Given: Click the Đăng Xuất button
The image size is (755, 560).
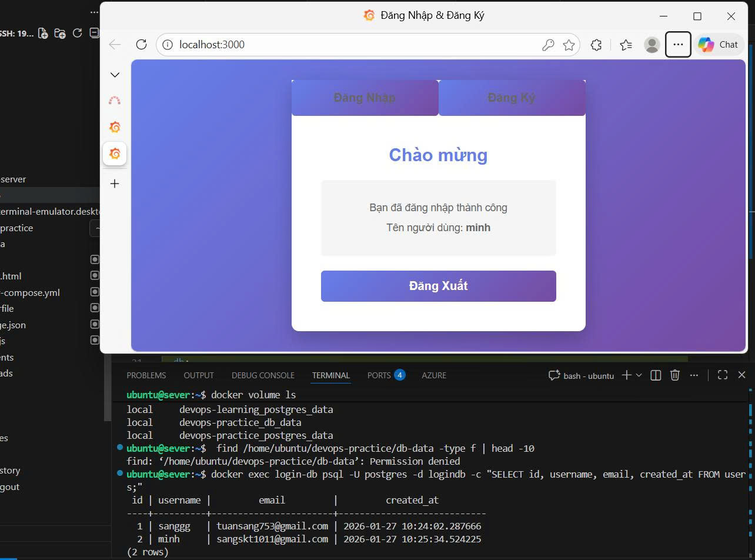Looking at the screenshot, I should pos(438,286).
